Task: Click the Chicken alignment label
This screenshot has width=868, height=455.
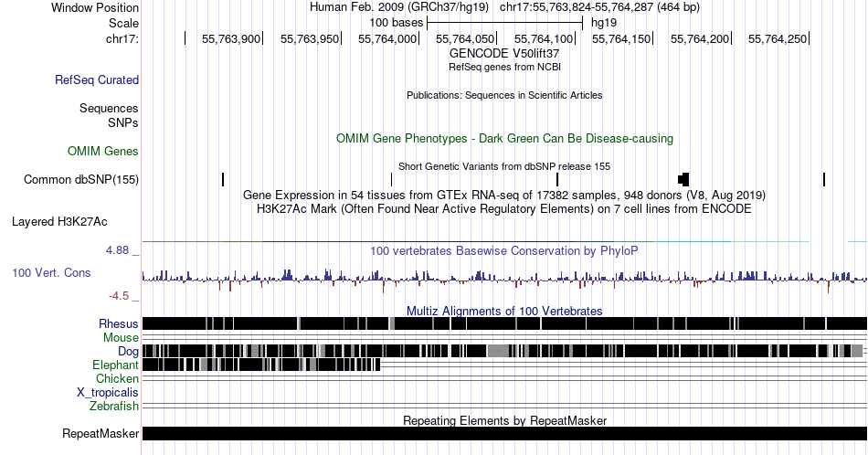Action: (x=117, y=378)
